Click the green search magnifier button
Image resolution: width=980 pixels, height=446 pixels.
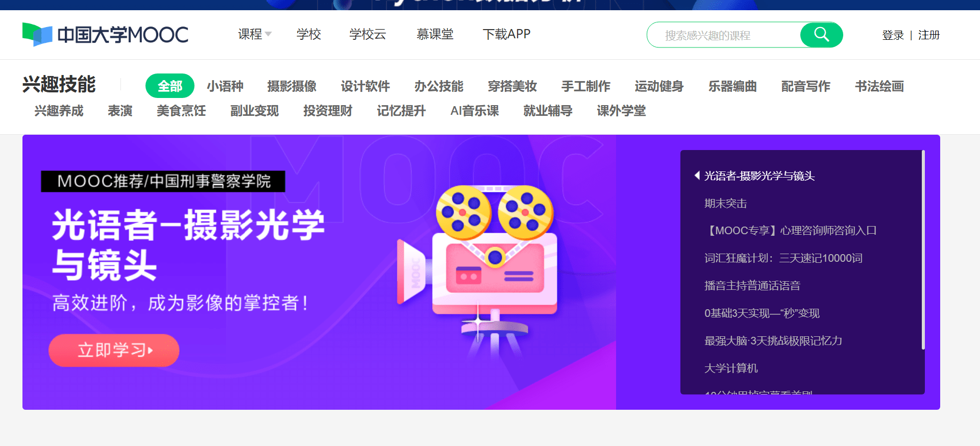[x=821, y=35]
